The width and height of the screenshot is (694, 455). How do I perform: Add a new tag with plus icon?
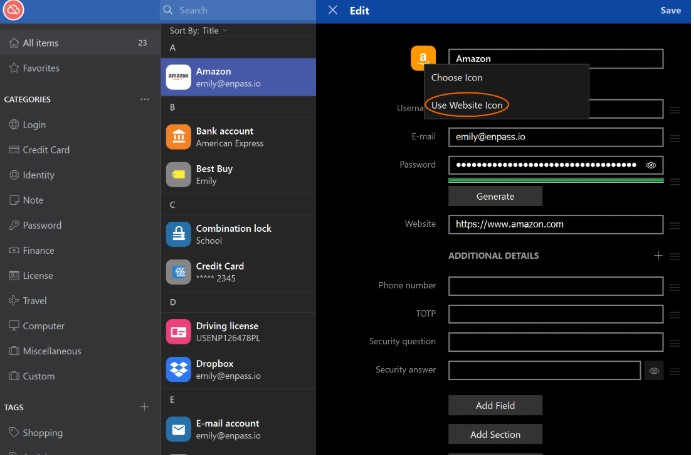click(x=144, y=407)
